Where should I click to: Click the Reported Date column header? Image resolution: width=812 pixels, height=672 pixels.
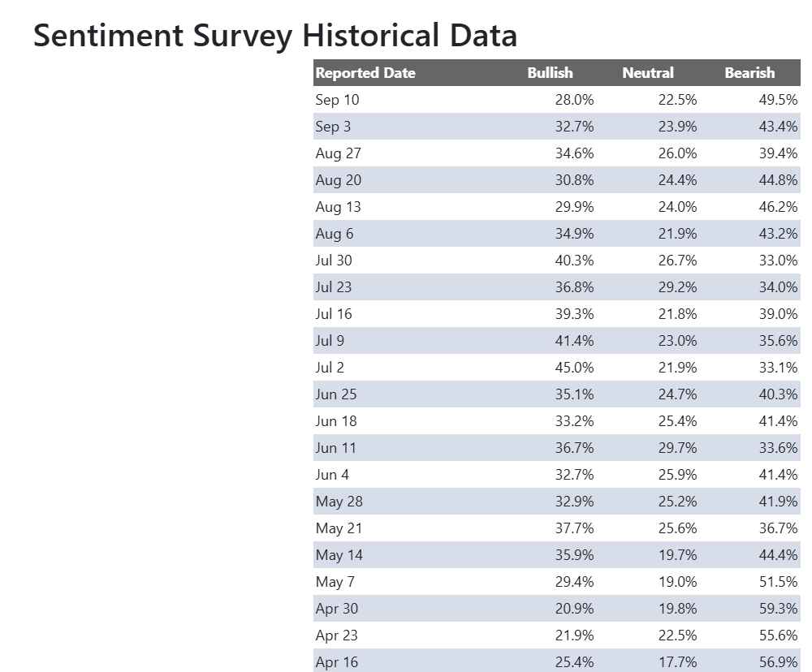tap(365, 73)
